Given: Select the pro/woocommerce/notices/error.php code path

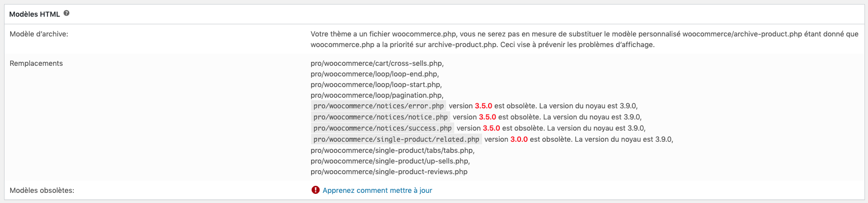Looking at the screenshot, I should [378, 106].
